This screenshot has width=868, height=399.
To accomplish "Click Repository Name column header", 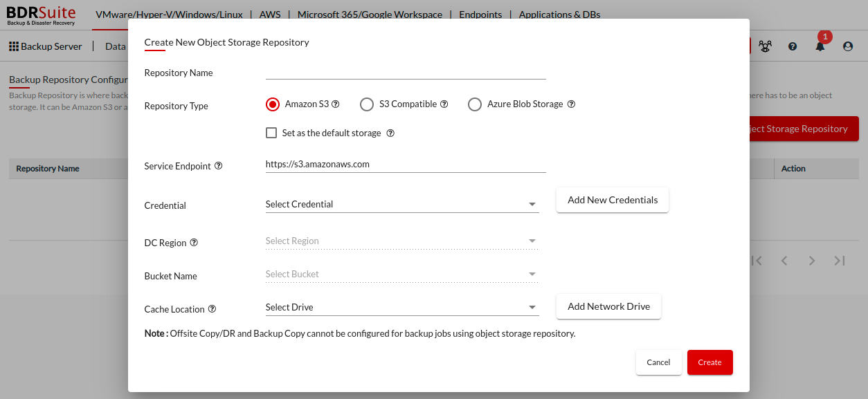I will [x=48, y=169].
